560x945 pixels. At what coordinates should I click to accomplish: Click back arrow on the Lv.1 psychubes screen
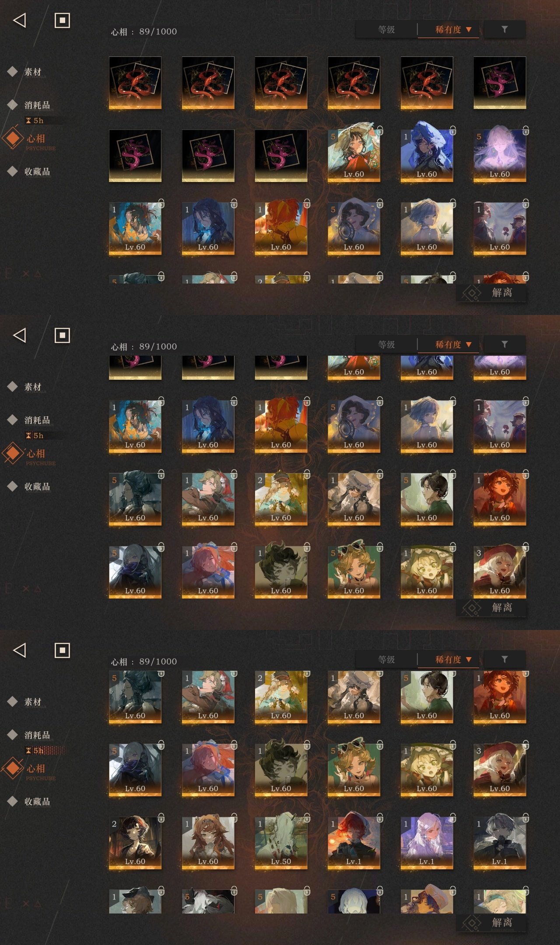tap(20, 650)
